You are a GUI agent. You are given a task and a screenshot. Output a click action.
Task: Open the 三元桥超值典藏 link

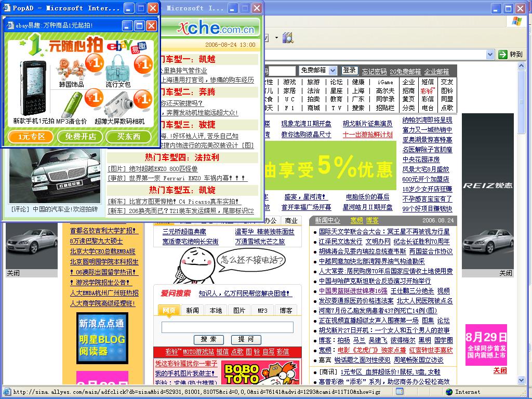(x=184, y=232)
